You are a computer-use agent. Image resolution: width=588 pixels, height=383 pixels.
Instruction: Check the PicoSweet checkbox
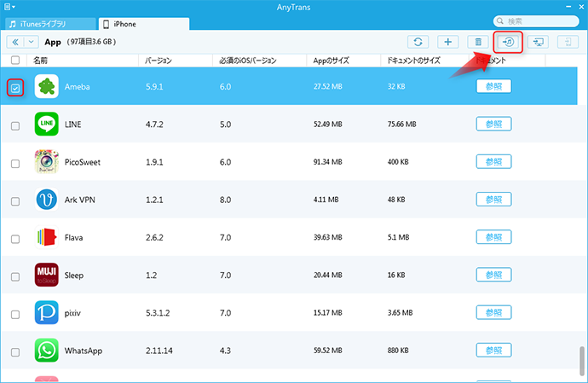coord(15,164)
